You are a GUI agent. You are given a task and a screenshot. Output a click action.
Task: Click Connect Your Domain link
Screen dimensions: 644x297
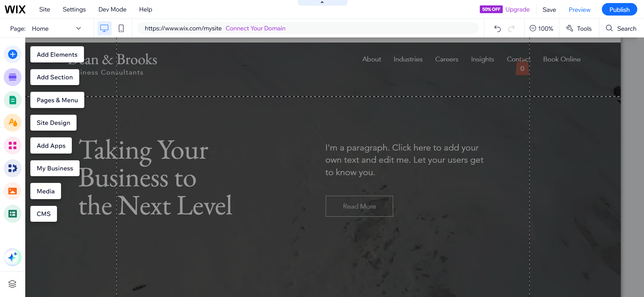tap(256, 28)
